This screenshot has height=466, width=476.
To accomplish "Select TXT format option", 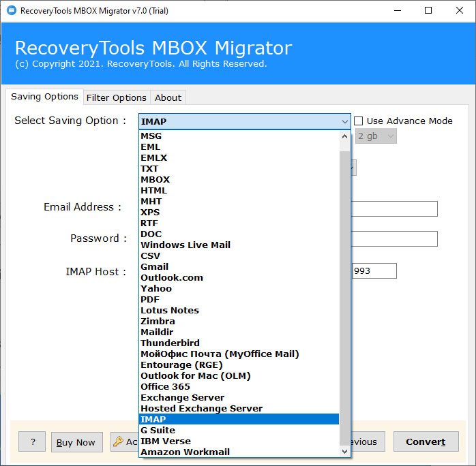I will click(239, 168).
